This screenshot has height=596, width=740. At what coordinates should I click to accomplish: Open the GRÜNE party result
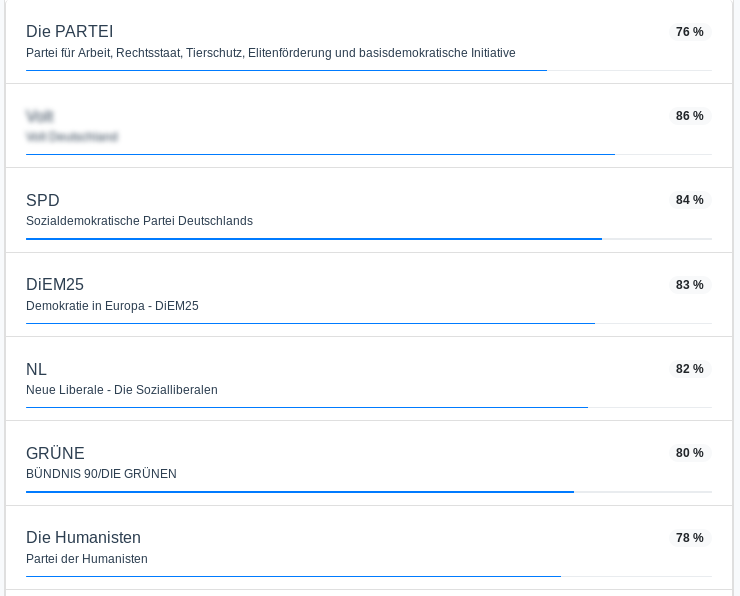coord(369,463)
